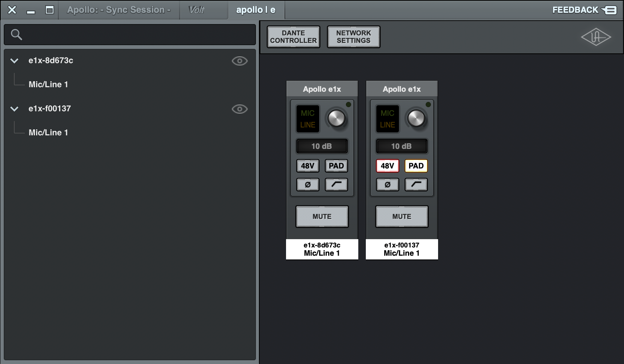
Task: Hide device e1x-f00137 using eye icon
Action: [239, 109]
